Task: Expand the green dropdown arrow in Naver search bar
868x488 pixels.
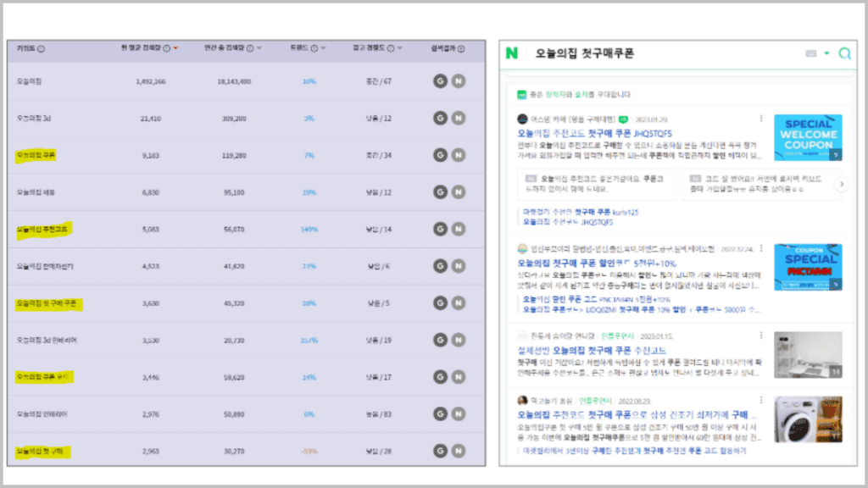Action: click(x=826, y=53)
